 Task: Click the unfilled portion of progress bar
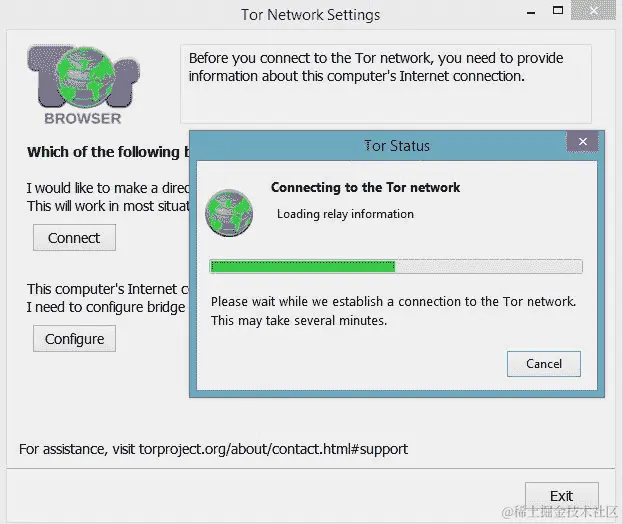click(x=489, y=266)
